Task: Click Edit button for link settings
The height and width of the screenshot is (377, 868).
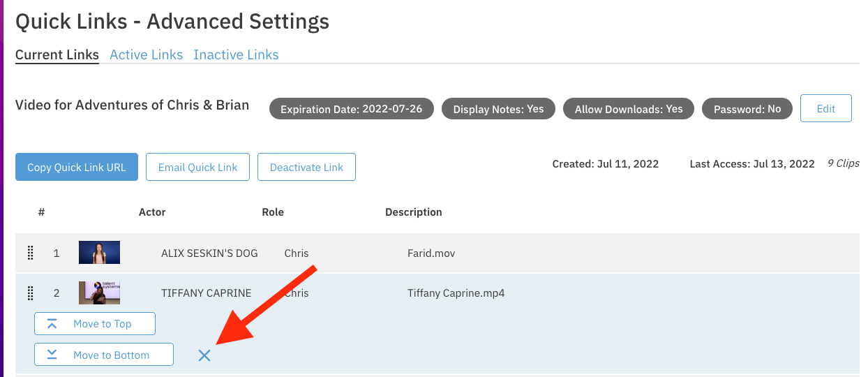Action: (825, 108)
